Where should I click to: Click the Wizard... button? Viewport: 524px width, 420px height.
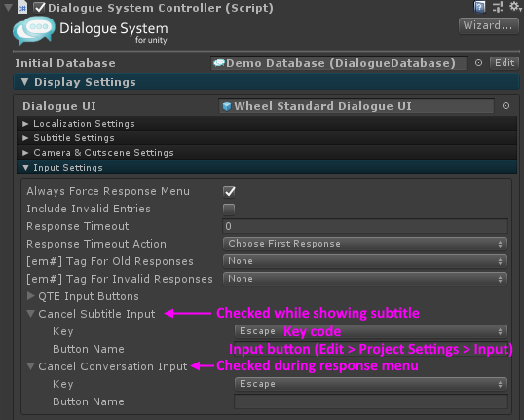pos(488,25)
